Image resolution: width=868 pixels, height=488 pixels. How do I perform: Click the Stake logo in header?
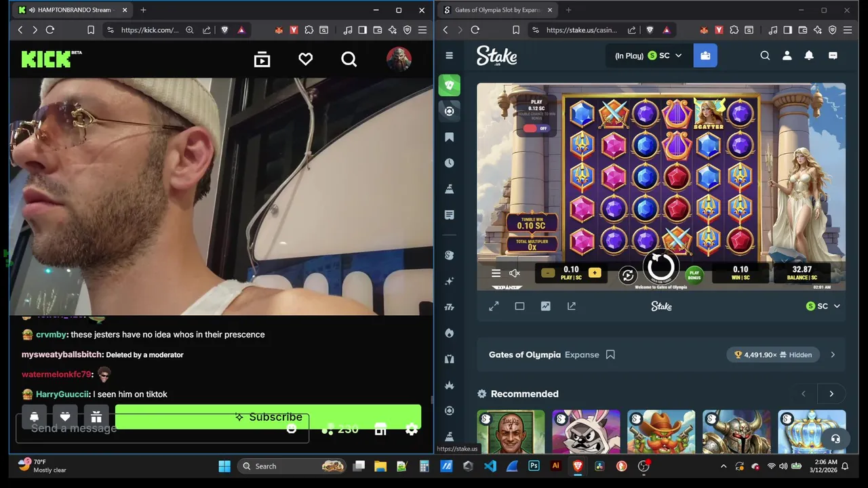tap(496, 56)
